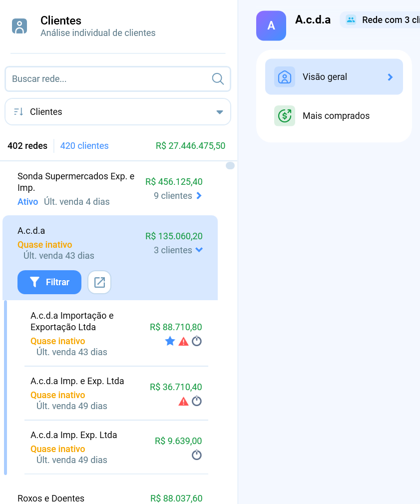
Task: Open the Visão geral menu item
Action: tap(334, 77)
